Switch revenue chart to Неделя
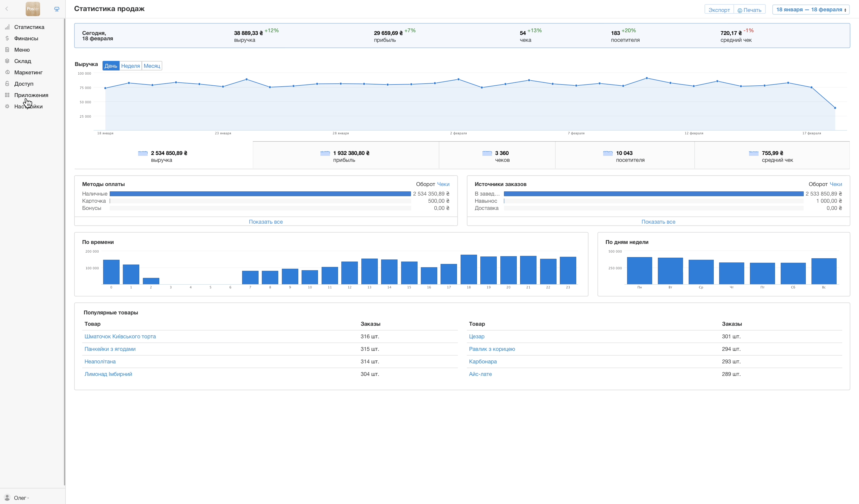The image size is (859, 504). (x=130, y=66)
